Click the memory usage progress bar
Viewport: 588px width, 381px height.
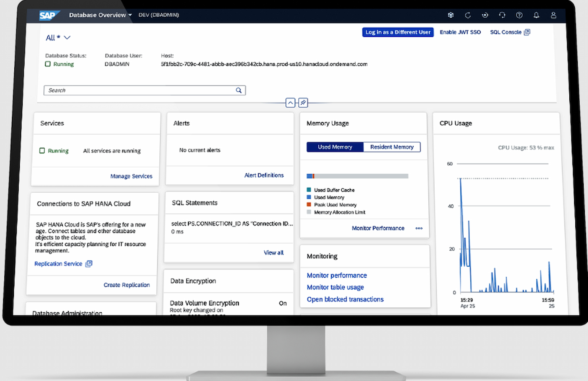tap(357, 176)
